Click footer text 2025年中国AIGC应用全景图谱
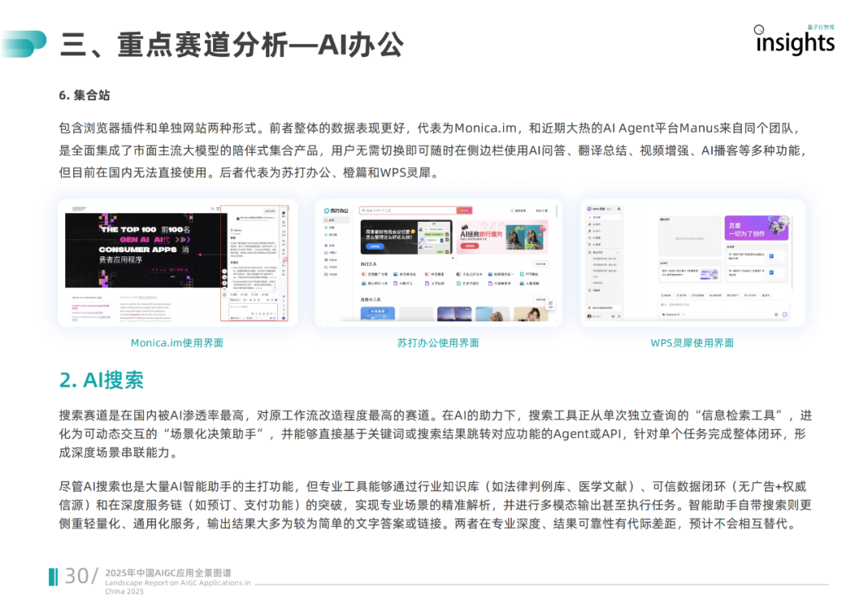 point(168,573)
